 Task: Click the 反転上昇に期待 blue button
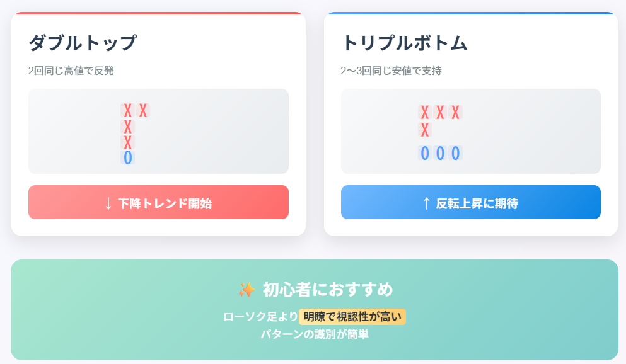pos(471,202)
